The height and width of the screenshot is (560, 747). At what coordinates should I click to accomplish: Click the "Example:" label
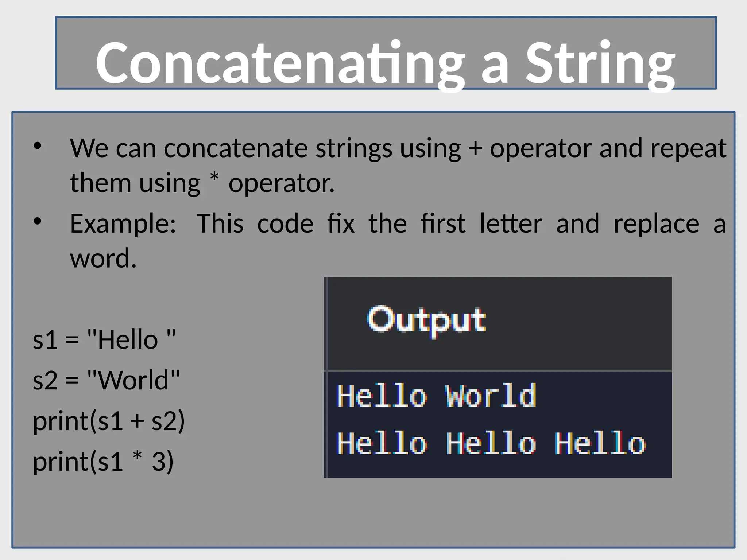[123, 223]
